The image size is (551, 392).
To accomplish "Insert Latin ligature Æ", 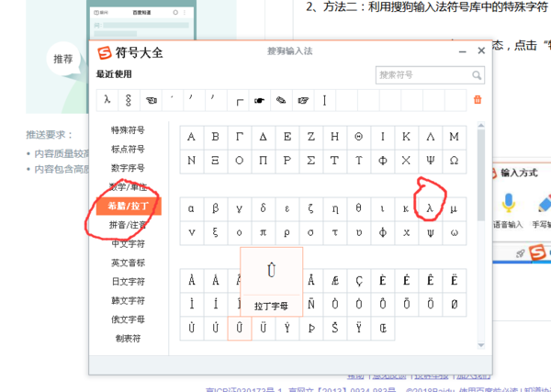I will pyautogui.click(x=335, y=281).
